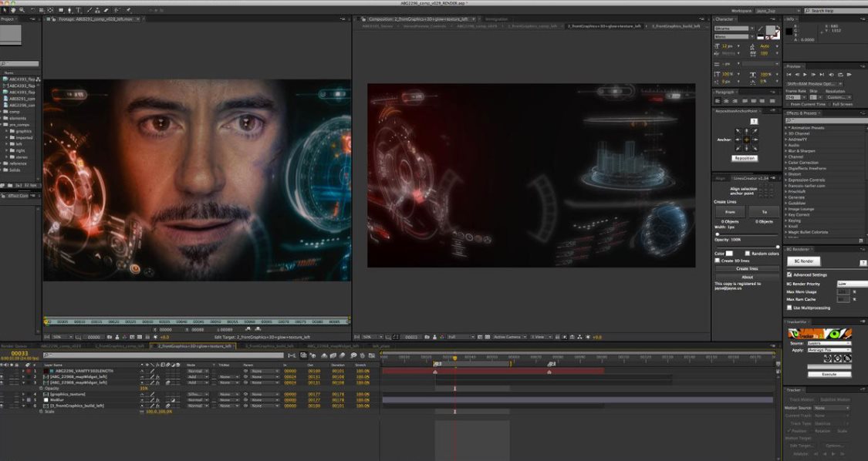
Task: Toggle loop option in the Preview panel
Action: point(841,75)
